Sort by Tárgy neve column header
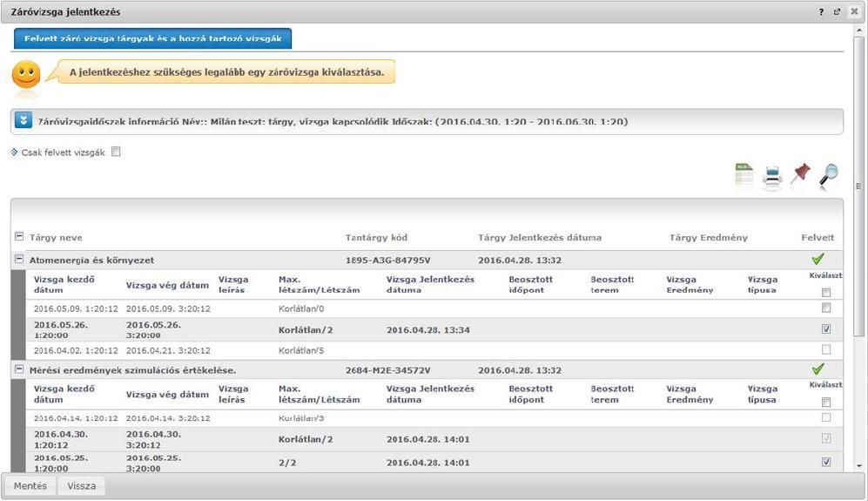The width and height of the screenshot is (868, 501). point(56,237)
